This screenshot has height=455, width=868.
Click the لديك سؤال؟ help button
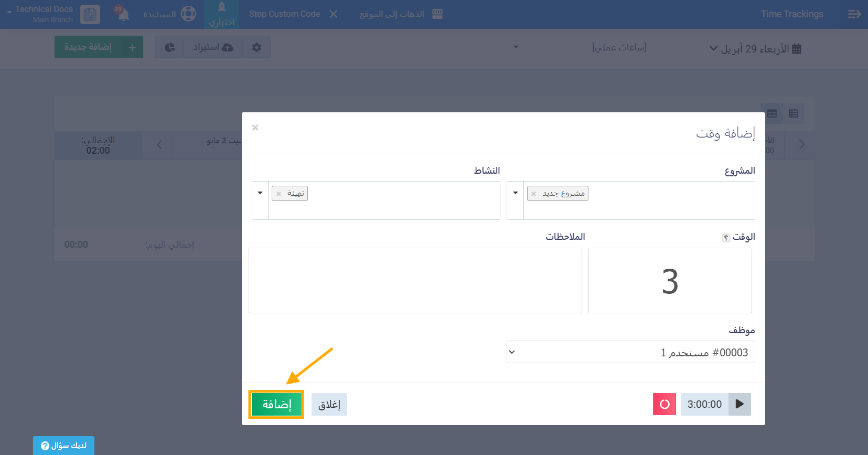coord(63,446)
